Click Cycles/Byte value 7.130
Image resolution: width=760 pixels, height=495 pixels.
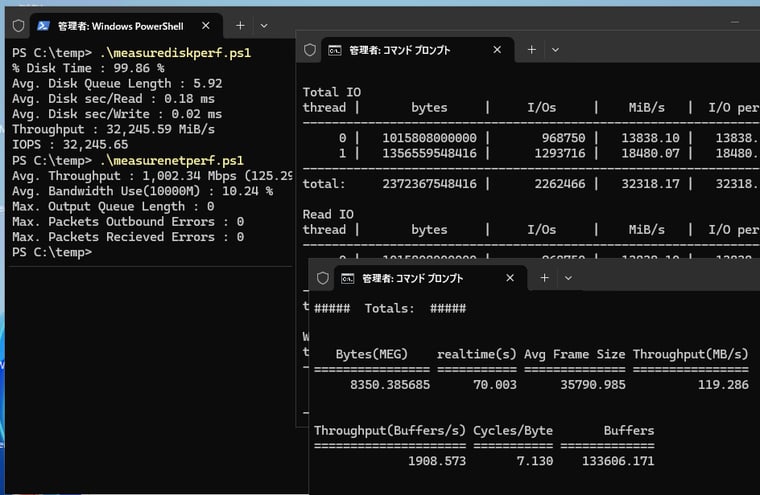pyautogui.click(x=535, y=461)
